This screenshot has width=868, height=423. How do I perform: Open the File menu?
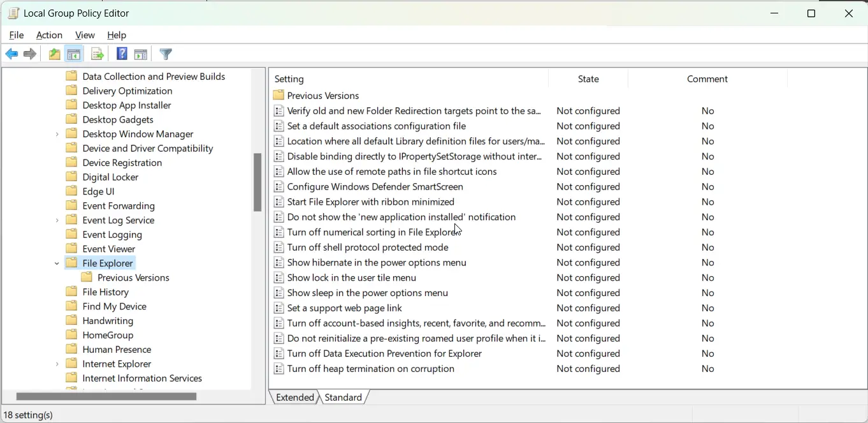[x=17, y=35]
